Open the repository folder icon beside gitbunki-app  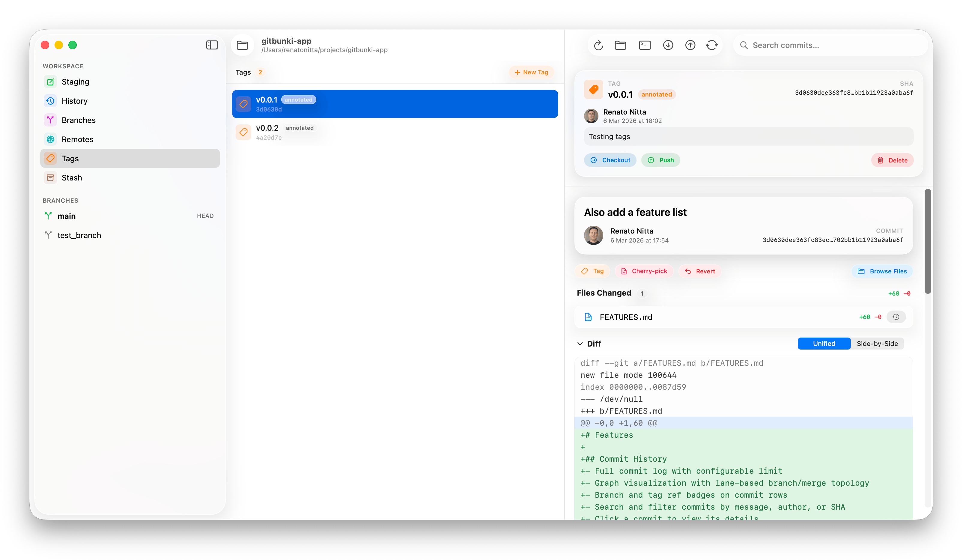pyautogui.click(x=242, y=45)
